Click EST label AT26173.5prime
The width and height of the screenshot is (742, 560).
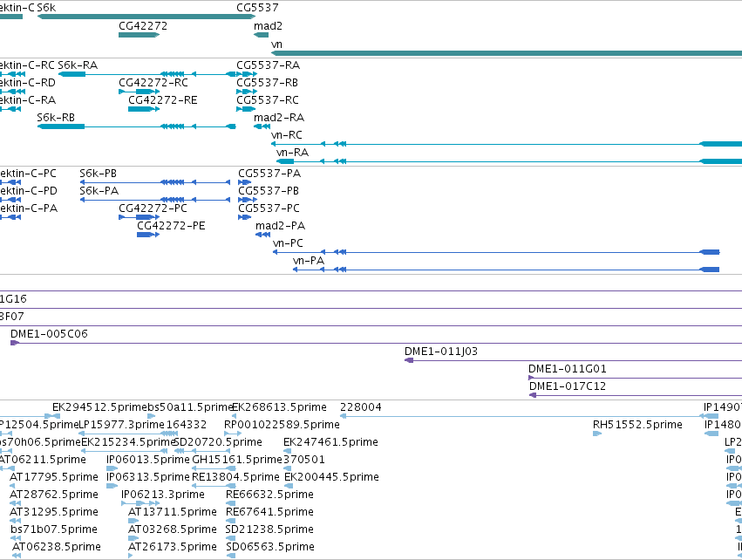click(x=173, y=548)
